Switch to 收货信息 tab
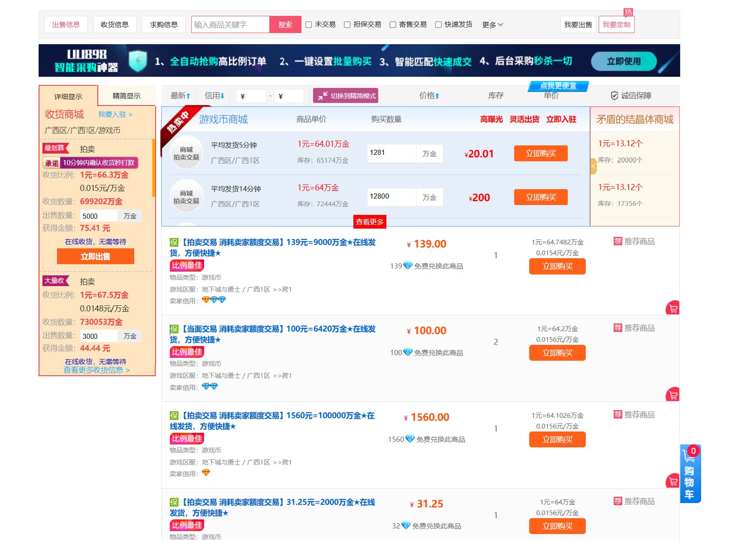756x540 pixels. pos(115,24)
